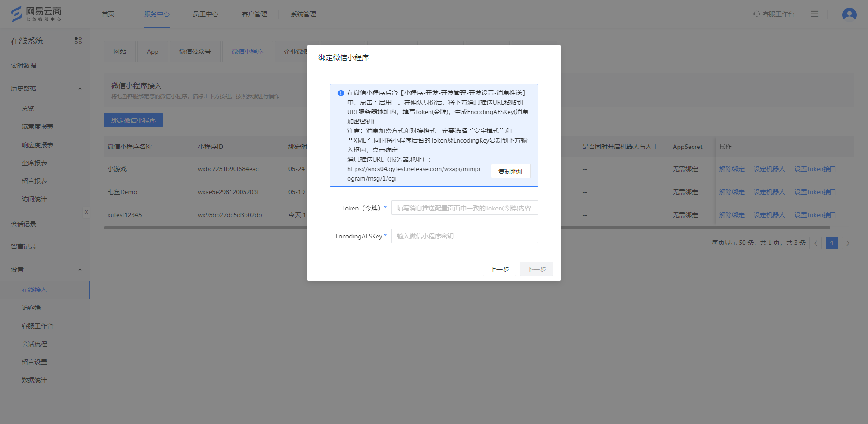Open the hamburger menu icon in header
The width and height of the screenshot is (868, 424).
point(815,14)
